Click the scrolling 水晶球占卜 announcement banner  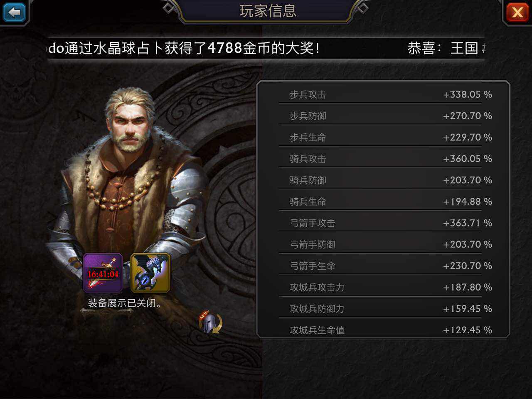coord(266,48)
